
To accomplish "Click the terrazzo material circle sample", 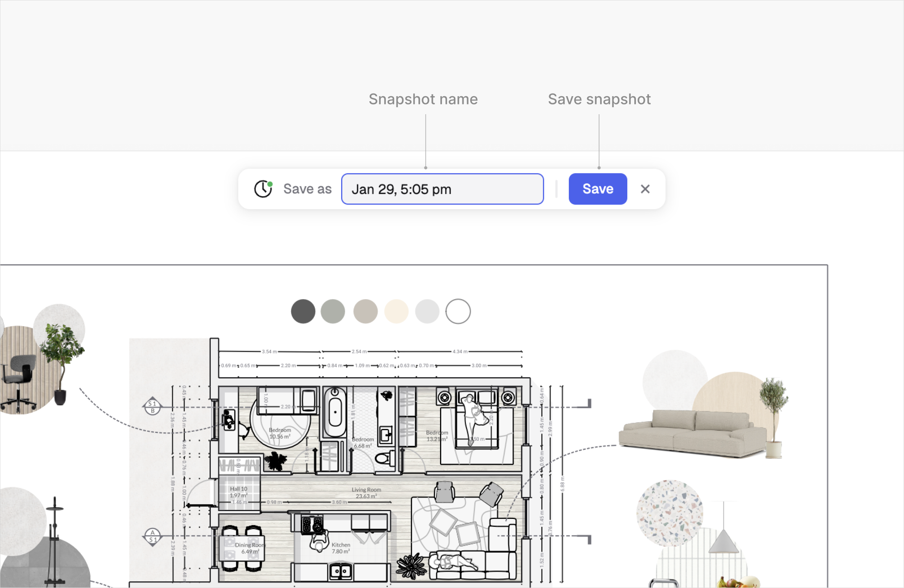I will (669, 513).
